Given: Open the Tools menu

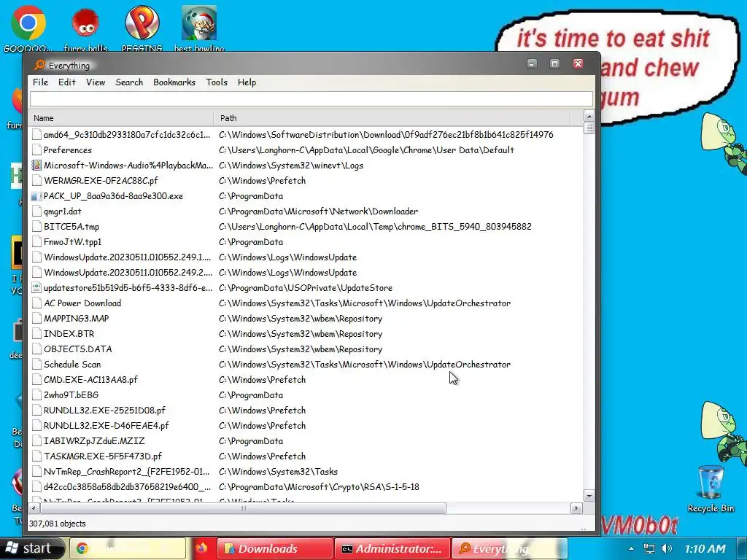Looking at the screenshot, I should click(x=217, y=82).
